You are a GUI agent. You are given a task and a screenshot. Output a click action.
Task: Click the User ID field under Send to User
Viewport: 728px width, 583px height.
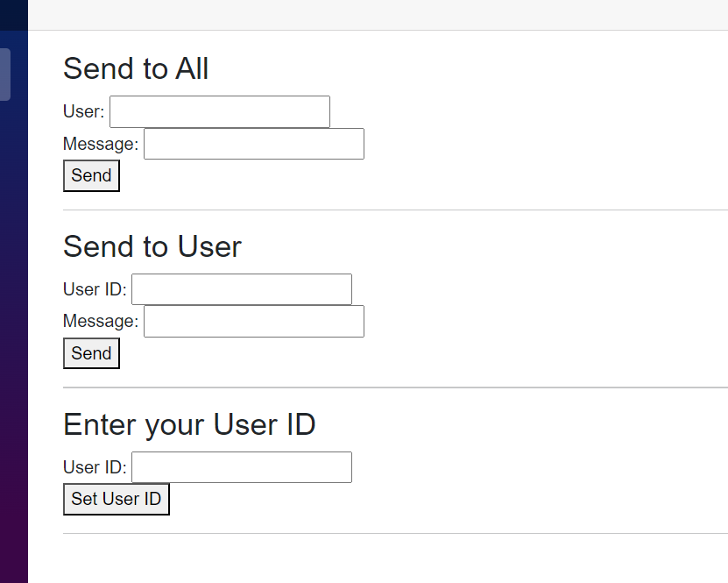[241, 289]
